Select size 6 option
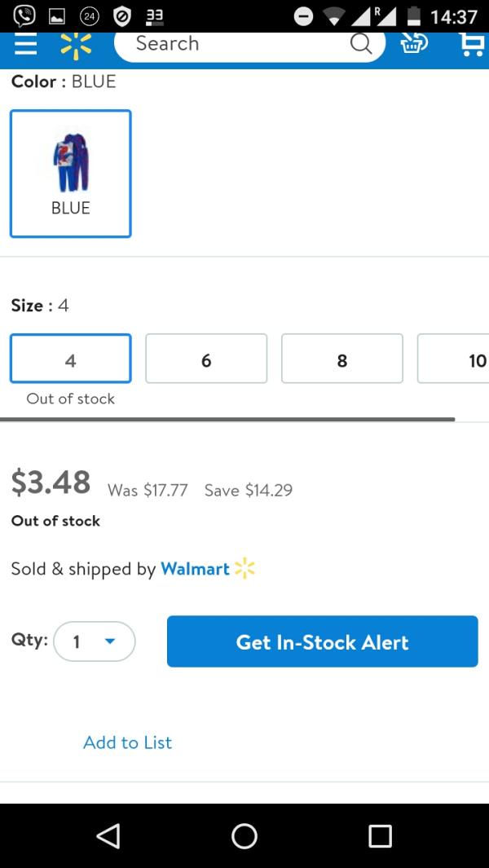 click(206, 359)
